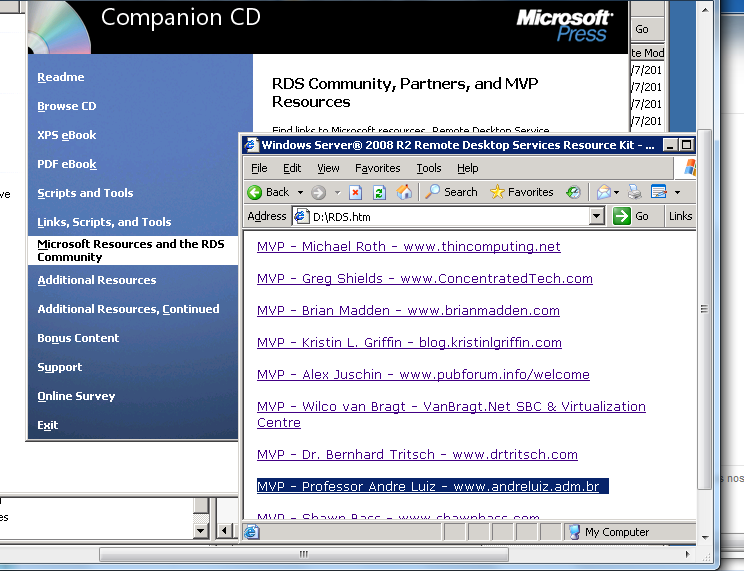Open the View menu
Image resolution: width=744 pixels, height=571 pixels.
pos(328,168)
